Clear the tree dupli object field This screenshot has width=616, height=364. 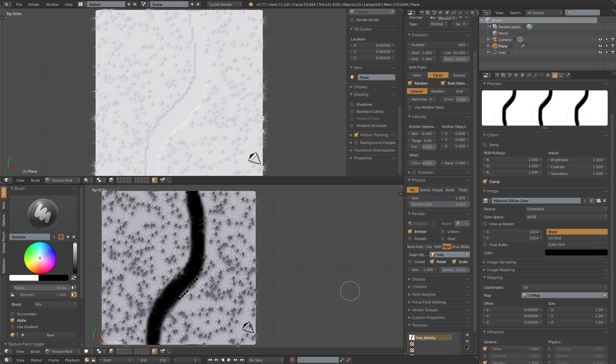[467, 254]
